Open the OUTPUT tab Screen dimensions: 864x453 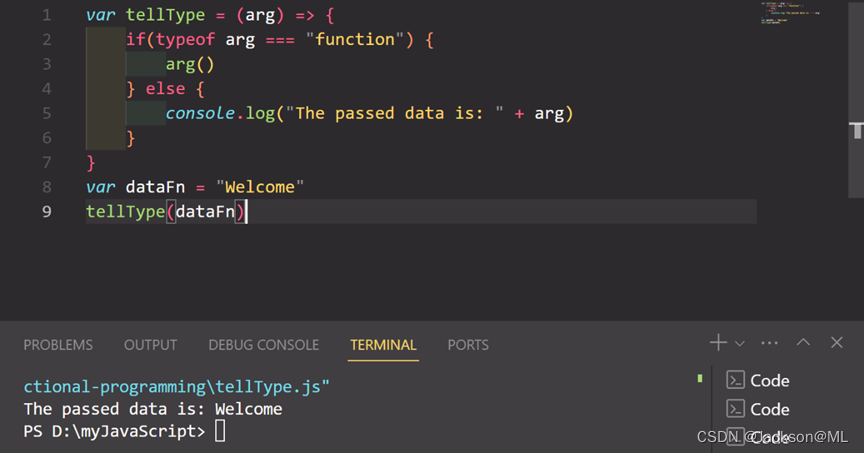coord(150,345)
